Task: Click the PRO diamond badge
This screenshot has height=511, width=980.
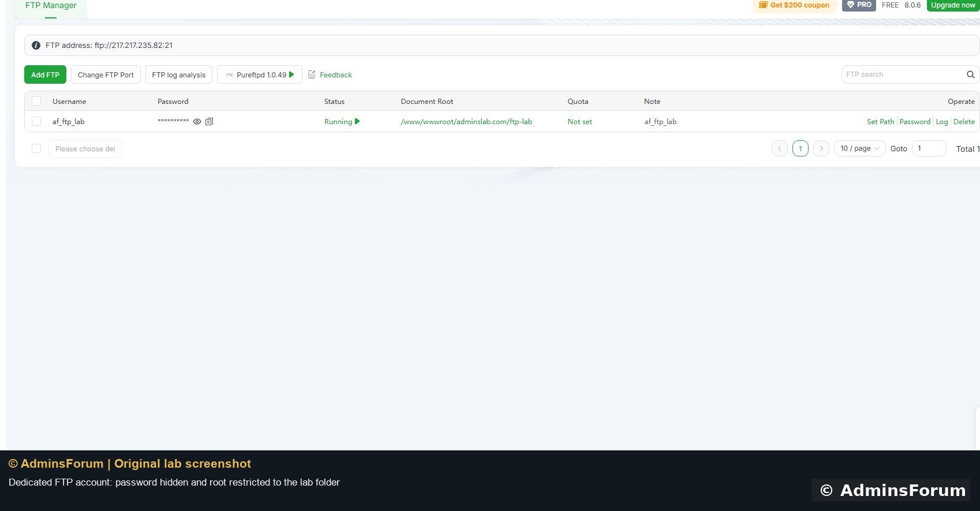Action: [859, 5]
